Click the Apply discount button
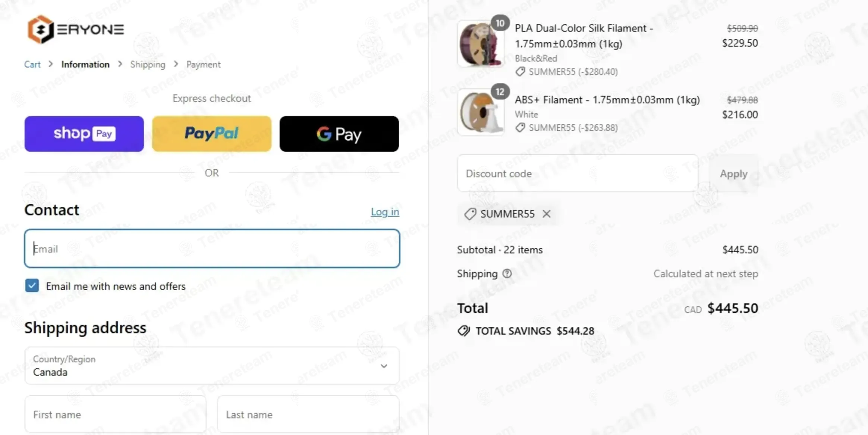The height and width of the screenshot is (435, 868). point(733,173)
